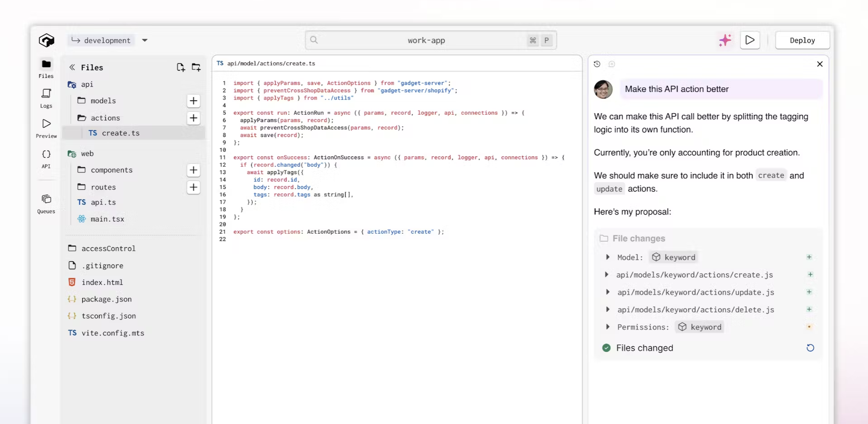The image size is (868, 424).
Task: Open the Logs sidebar section
Action: pyautogui.click(x=46, y=99)
